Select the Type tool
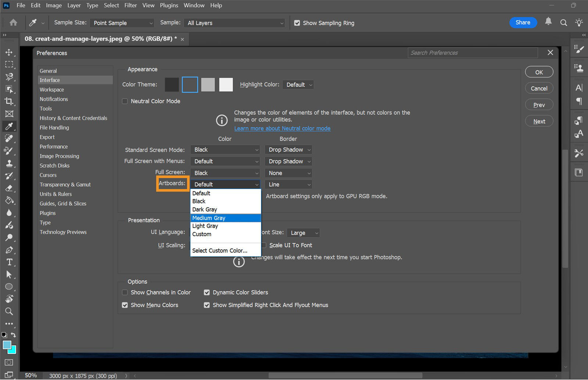This screenshot has height=380, width=588. pos(9,262)
